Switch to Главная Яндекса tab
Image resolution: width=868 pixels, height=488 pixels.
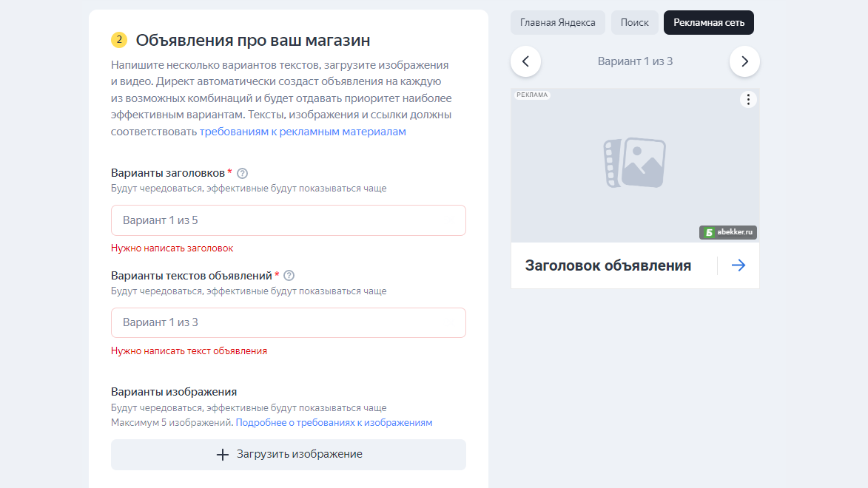pos(557,23)
